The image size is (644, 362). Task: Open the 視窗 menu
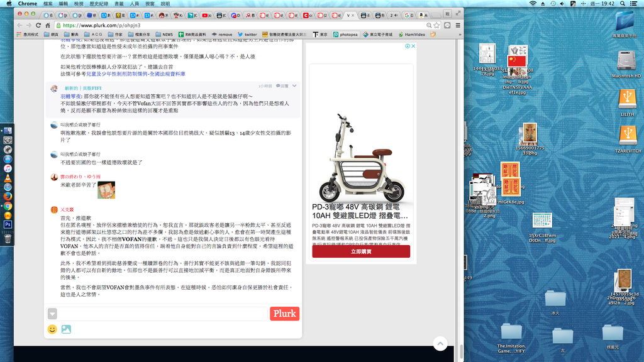pos(150,4)
